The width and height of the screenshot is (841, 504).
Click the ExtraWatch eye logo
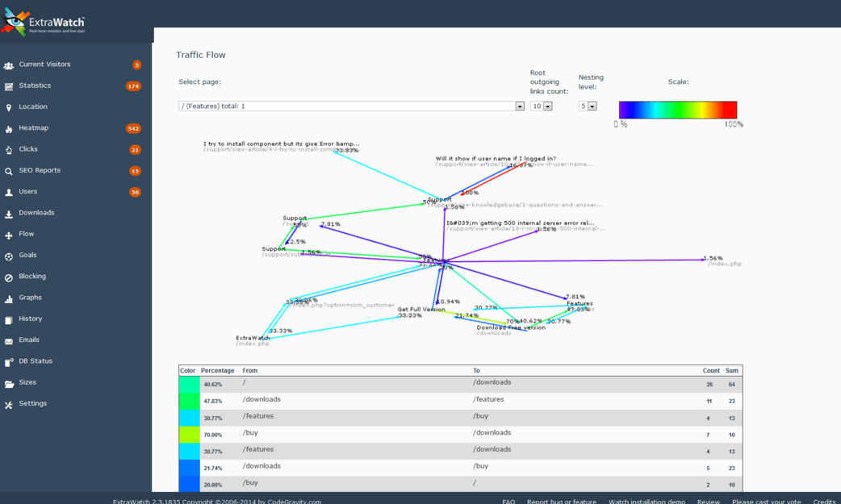[15, 22]
